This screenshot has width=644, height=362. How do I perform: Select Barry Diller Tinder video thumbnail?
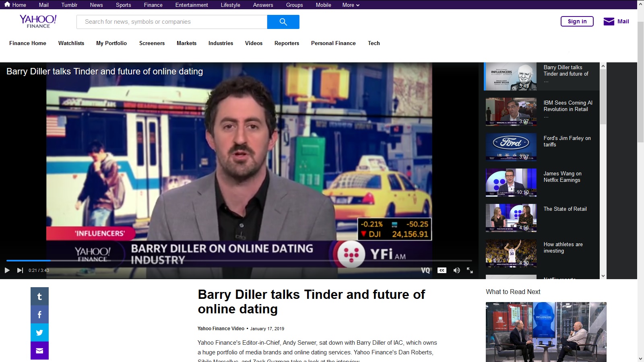[511, 76]
